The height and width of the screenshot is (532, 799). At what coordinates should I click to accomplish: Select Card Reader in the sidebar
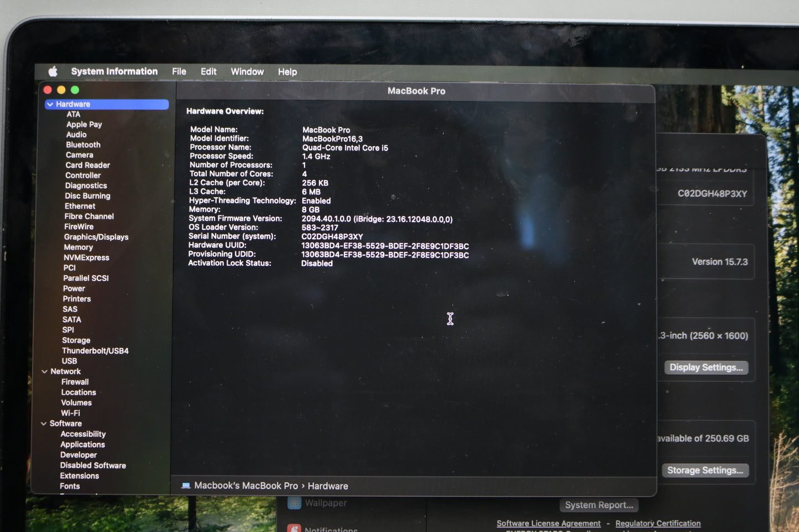(x=88, y=165)
